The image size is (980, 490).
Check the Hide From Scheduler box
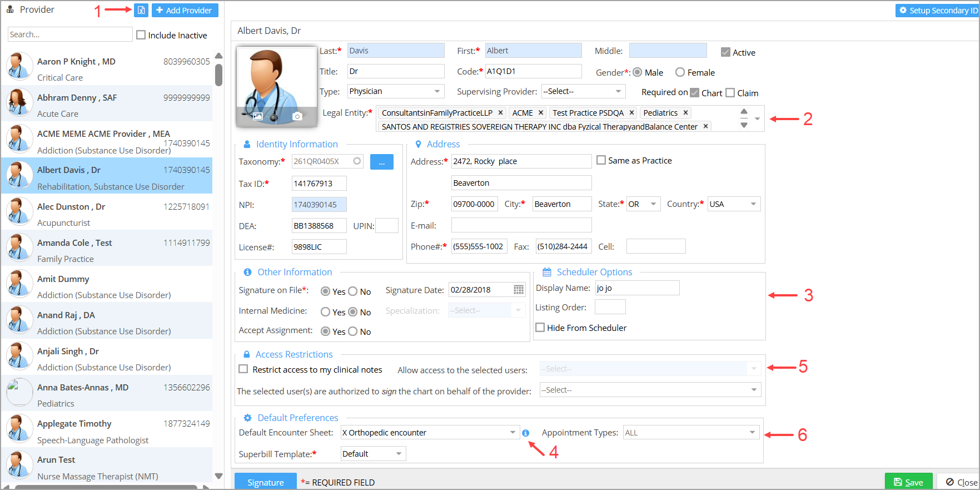click(x=540, y=328)
